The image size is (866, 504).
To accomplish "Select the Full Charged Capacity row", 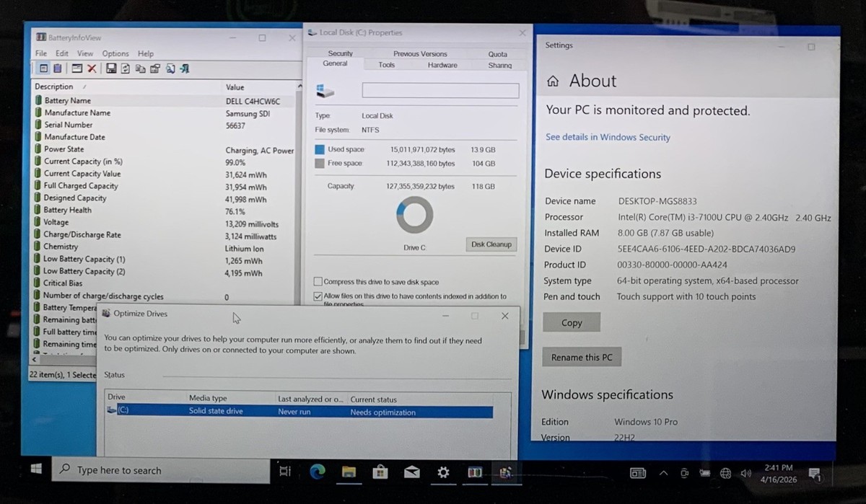I will click(164, 186).
